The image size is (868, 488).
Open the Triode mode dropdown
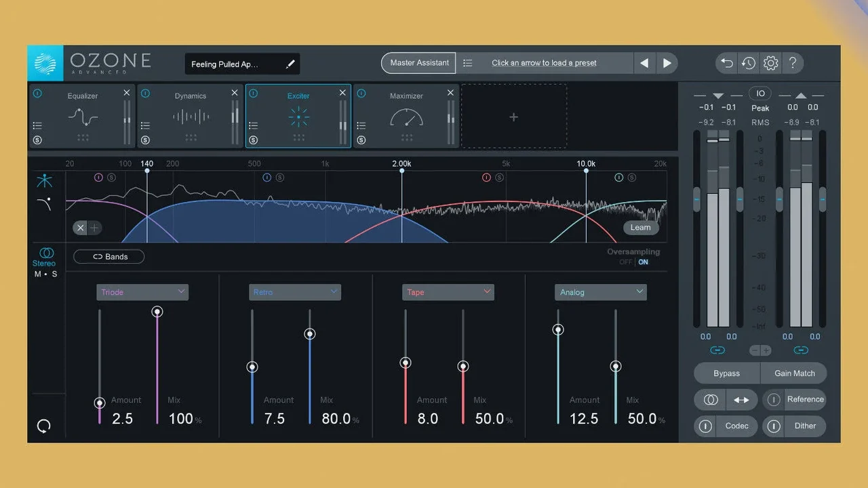coord(142,292)
